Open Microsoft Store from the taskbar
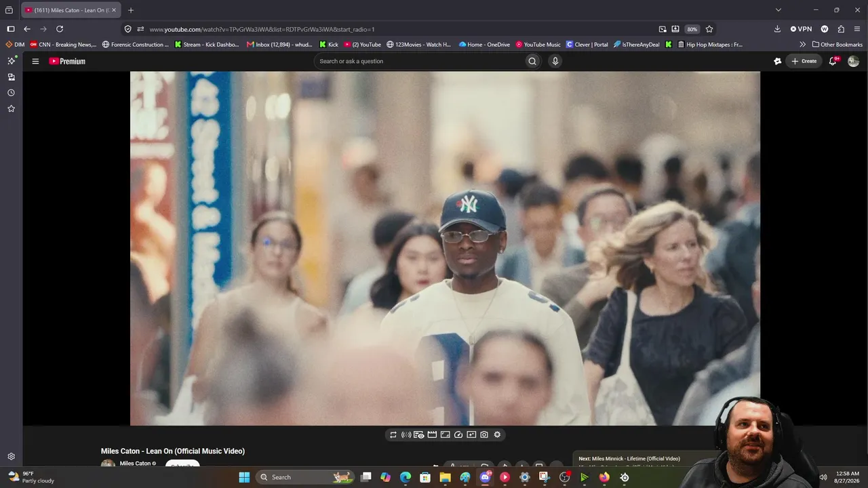868x488 pixels. pyautogui.click(x=425, y=477)
